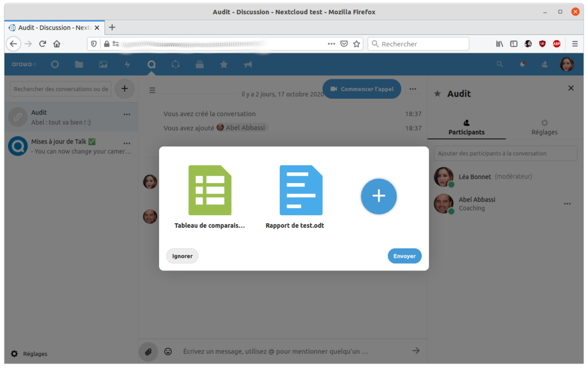Image resolution: width=588 pixels, height=368 pixels.
Task: Open Réglages at the bottom left
Action: tap(29, 354)
